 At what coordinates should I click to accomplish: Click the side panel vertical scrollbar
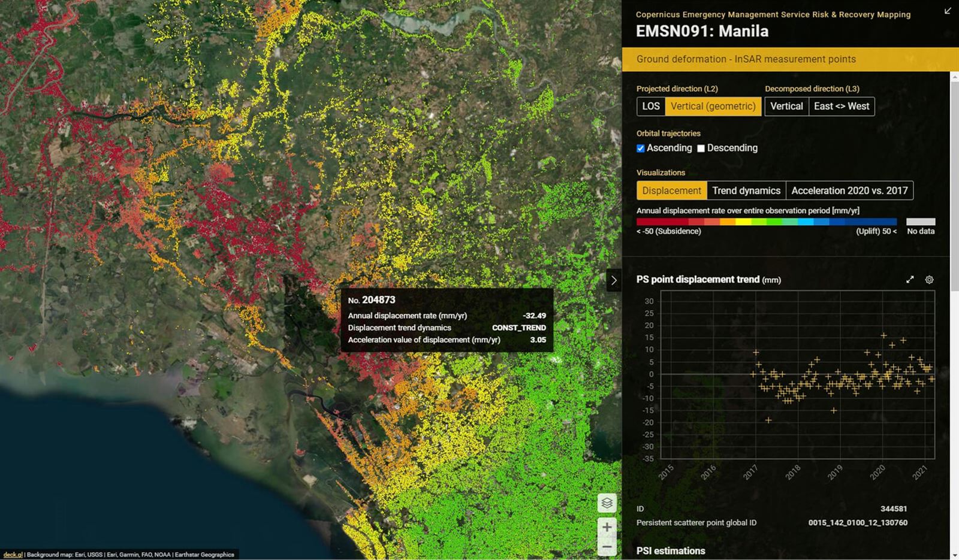click(x=954, y=187)
